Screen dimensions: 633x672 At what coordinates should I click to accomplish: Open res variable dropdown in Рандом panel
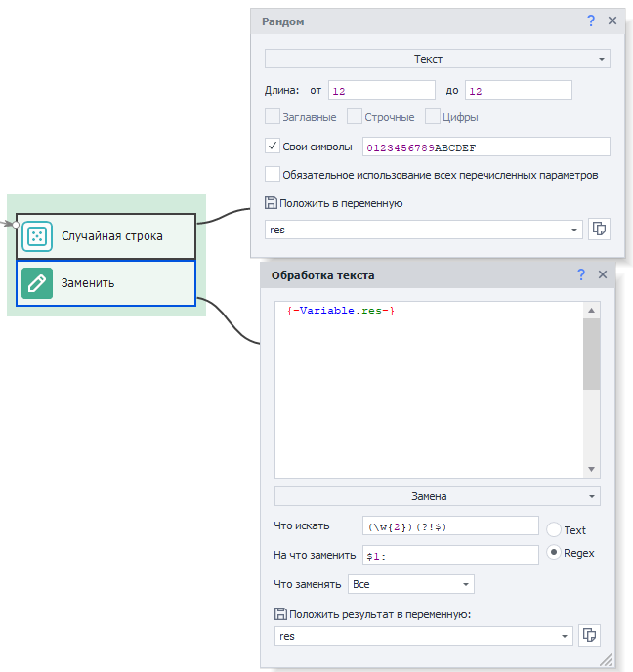tap(574, 230)
